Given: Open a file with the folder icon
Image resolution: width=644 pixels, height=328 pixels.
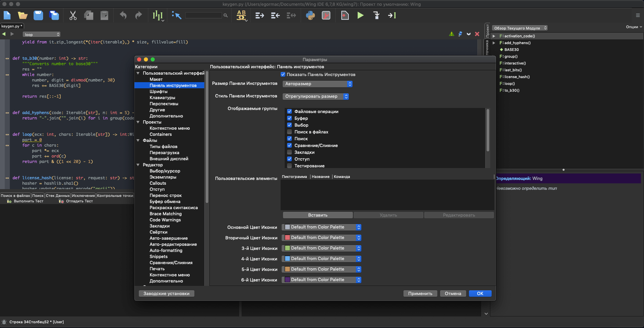Looking at the screenshot, I should [x=23, y=16].
